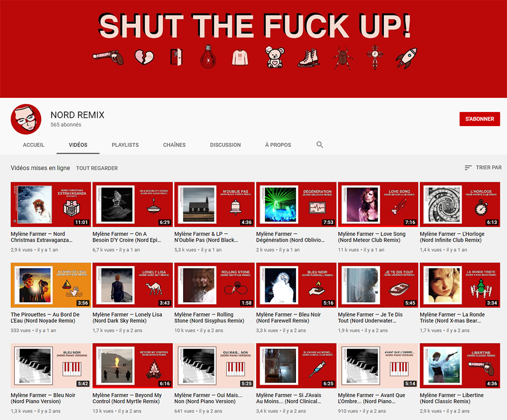Click title L'Horloge (Nord Infinite Club Remix)
507x420 pixels.
coord(452,237)
